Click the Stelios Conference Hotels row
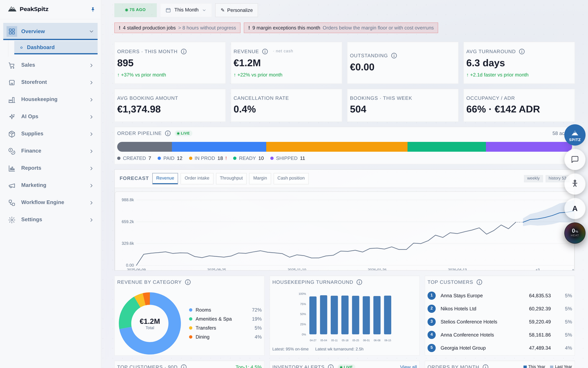Viewport: 588px width, 368px height. 500,322
